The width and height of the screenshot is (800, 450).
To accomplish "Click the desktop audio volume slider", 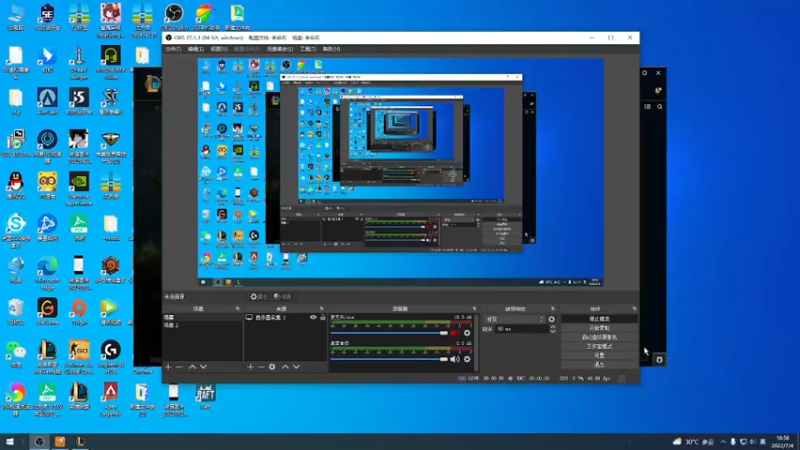I will pyautogui.click(x=389, y=359).
